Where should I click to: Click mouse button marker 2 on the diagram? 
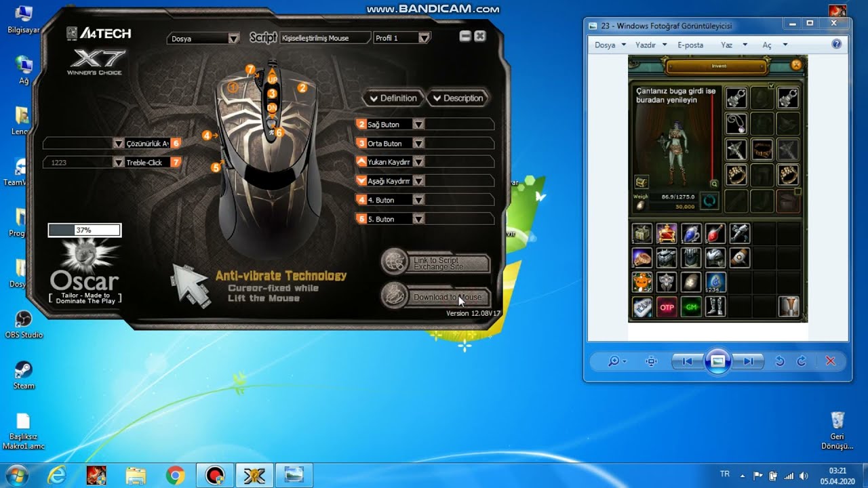(302, 87)
